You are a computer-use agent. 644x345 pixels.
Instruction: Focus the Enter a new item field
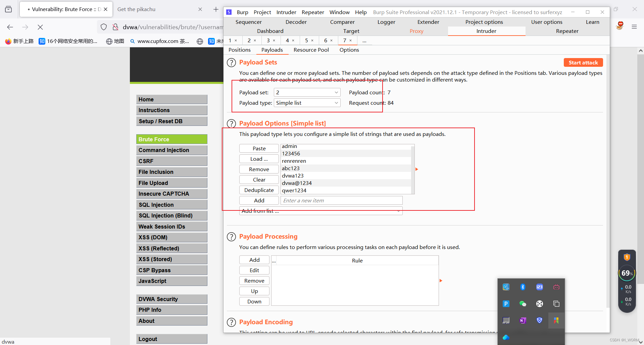(x=341, y=201)
